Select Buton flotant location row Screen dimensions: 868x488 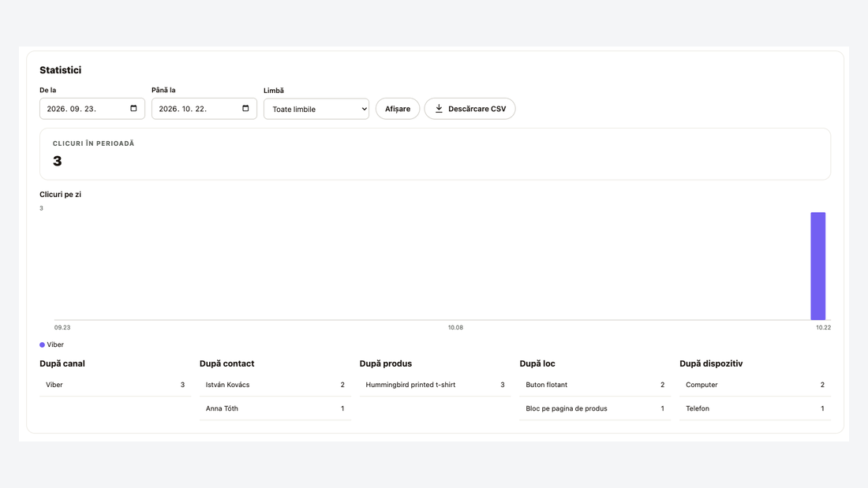coord(595,385)
